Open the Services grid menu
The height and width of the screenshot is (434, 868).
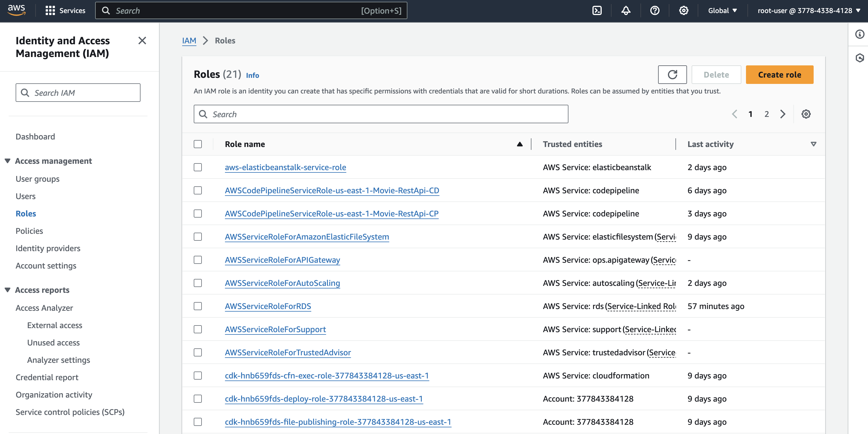65,10
